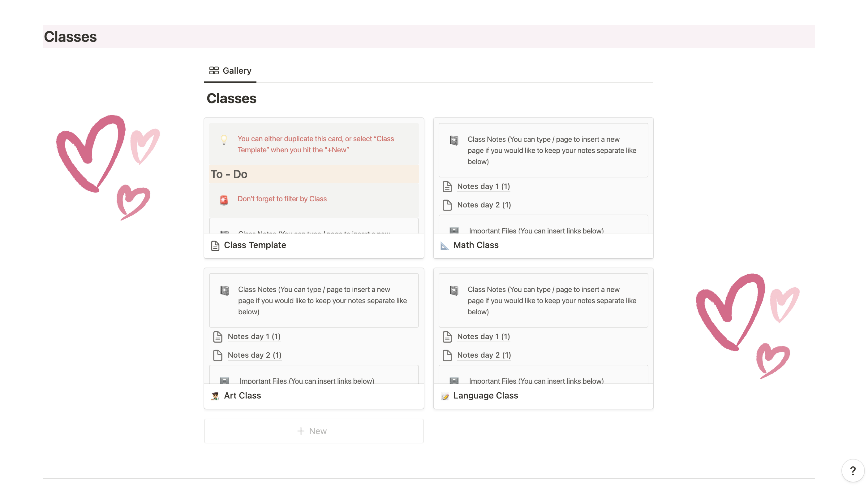Switch to the Gallery tab
This screenshot has width=868, height=488.
point(230,71)
